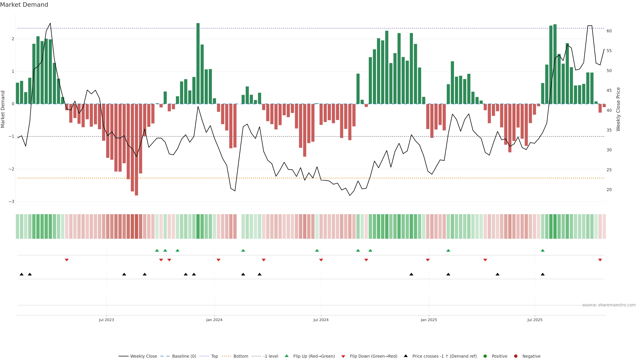Click the green Flip Up triangle legend icon
Viewport: 644px width, 362px height.
coord(286,356)
